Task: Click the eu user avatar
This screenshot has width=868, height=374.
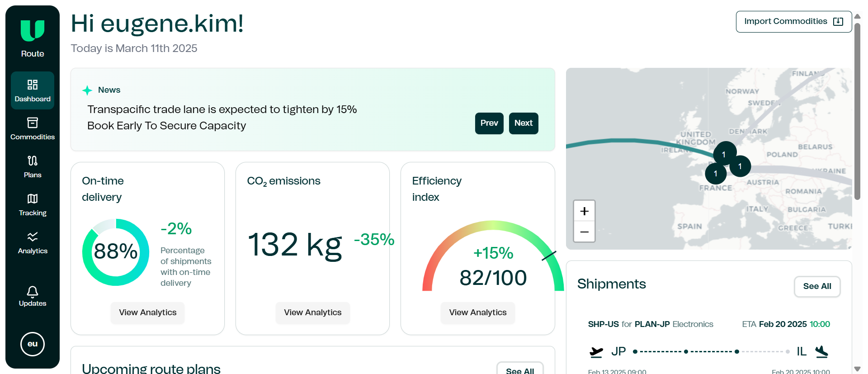Action: 33,344
